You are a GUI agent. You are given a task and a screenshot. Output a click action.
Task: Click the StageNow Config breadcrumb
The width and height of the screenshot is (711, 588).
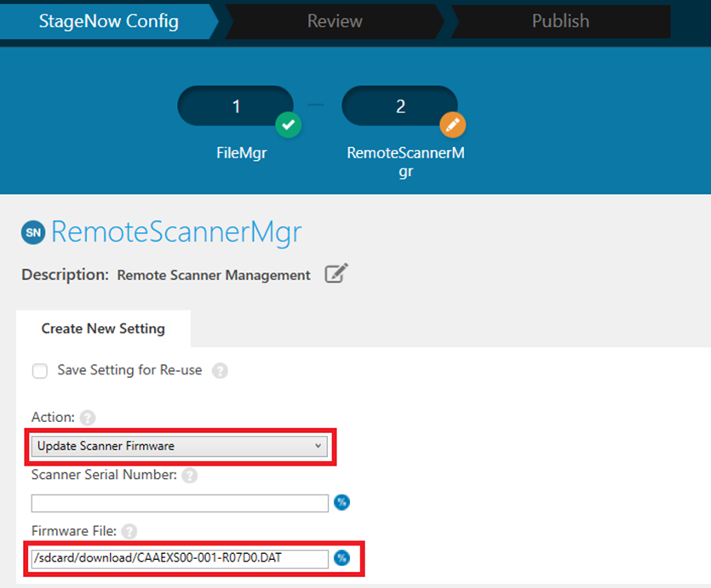(108, 20)
